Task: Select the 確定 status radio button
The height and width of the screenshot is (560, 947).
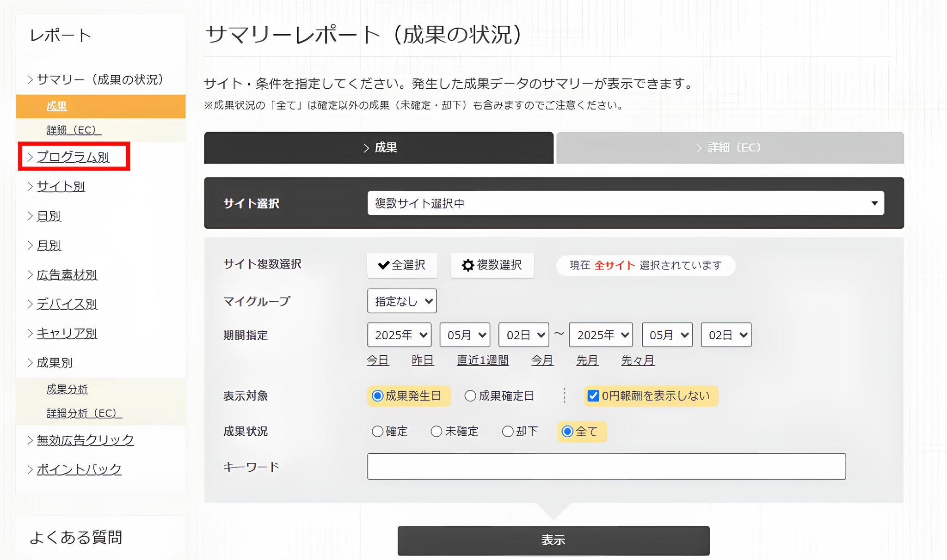Action: [x=377, y=431]
